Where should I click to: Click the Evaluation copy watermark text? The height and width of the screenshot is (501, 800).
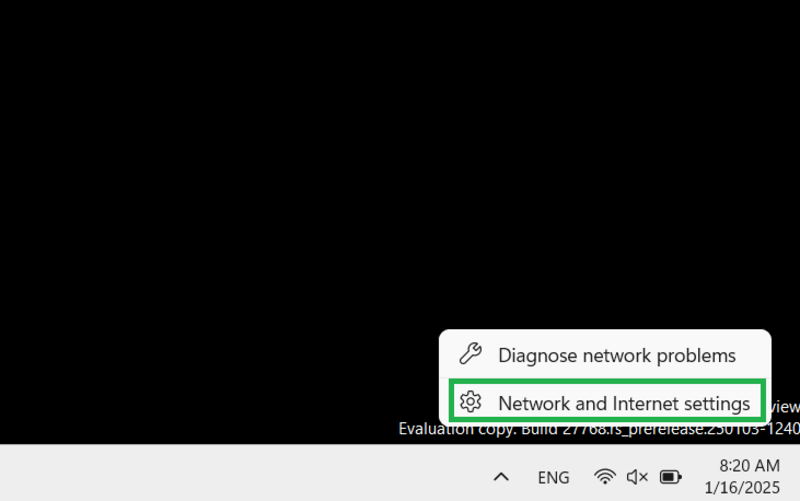(457, 430)
